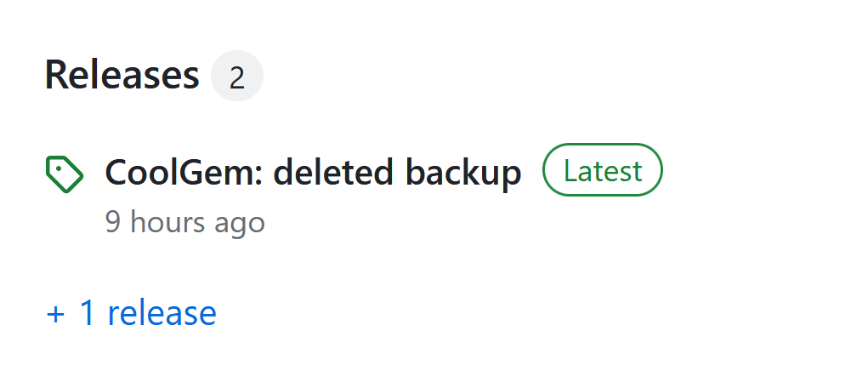Click the word release in blue link
Viewport: 868px width, 382px height.
162,313
